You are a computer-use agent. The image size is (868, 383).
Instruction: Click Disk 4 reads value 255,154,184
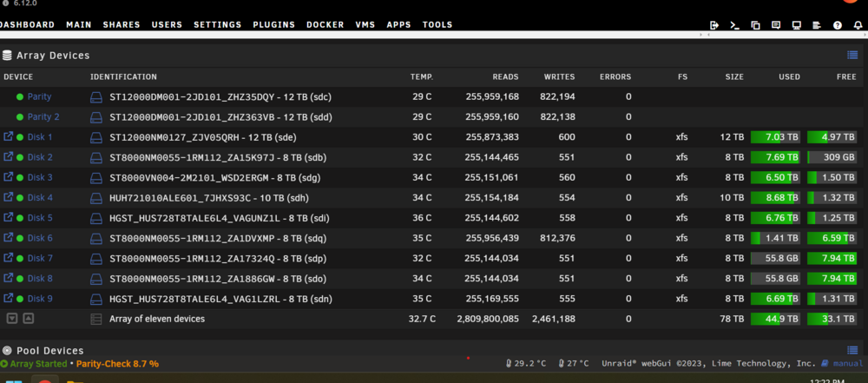pyautogui.click(x=491, y=198)
